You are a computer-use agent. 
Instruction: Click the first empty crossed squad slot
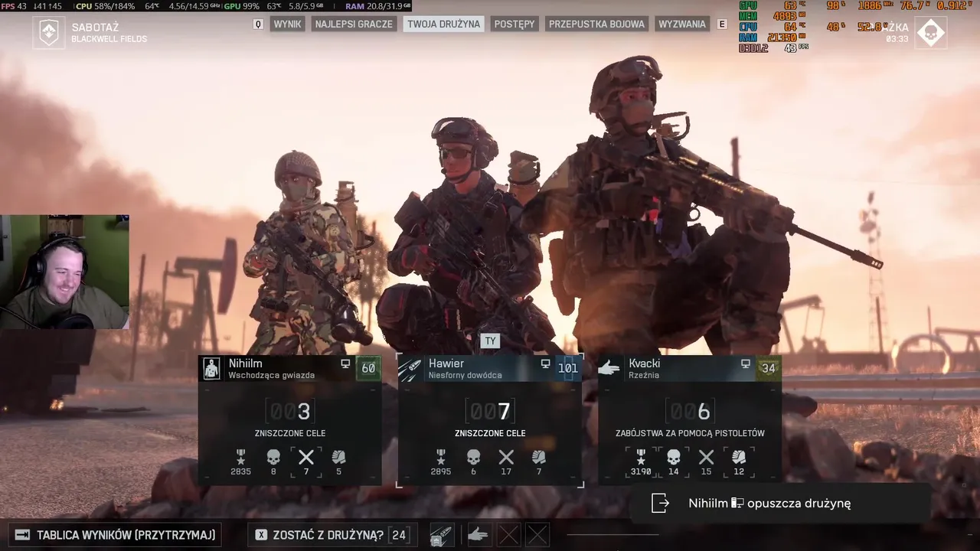(509, 535)
